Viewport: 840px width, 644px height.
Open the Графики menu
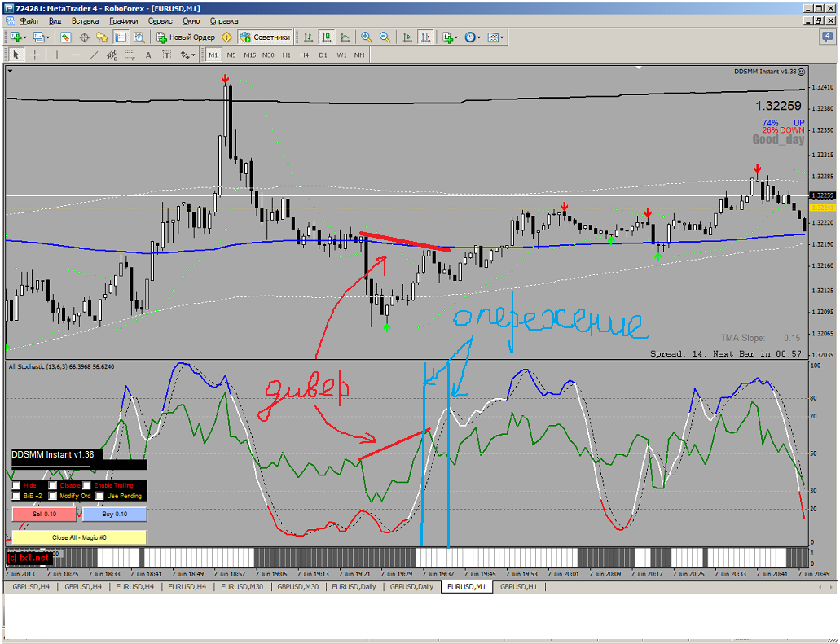point(124,21)
